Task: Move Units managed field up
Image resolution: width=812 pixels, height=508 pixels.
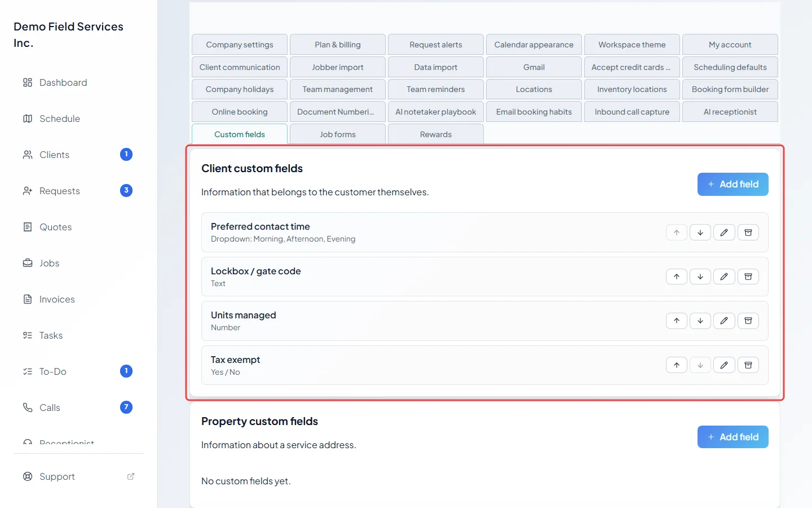Action: coord(677,321)
